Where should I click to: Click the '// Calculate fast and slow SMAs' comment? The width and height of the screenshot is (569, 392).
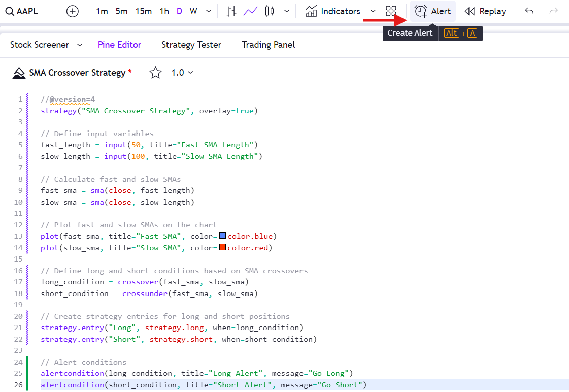pos(111,179)
